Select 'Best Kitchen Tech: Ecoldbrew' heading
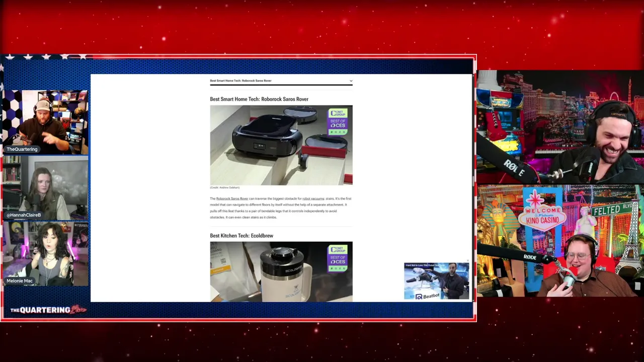This screenshot has width=644, height=362. click(242, 235)
